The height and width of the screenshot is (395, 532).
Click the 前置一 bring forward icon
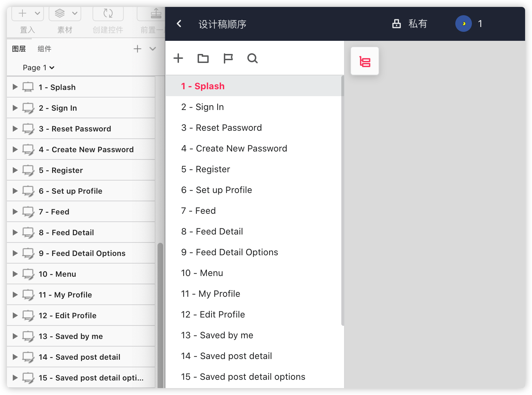click(x=156, y=13)
